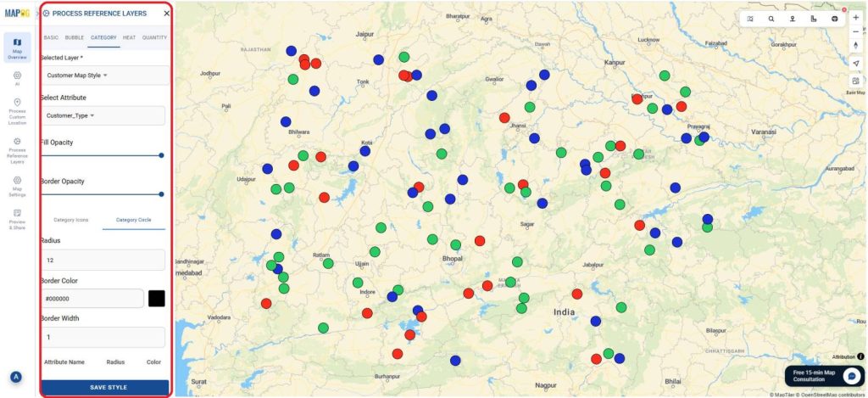Open Map Settings in the sidebar
Viewport: 868px width, 398px height.
(x=17, y=187)
